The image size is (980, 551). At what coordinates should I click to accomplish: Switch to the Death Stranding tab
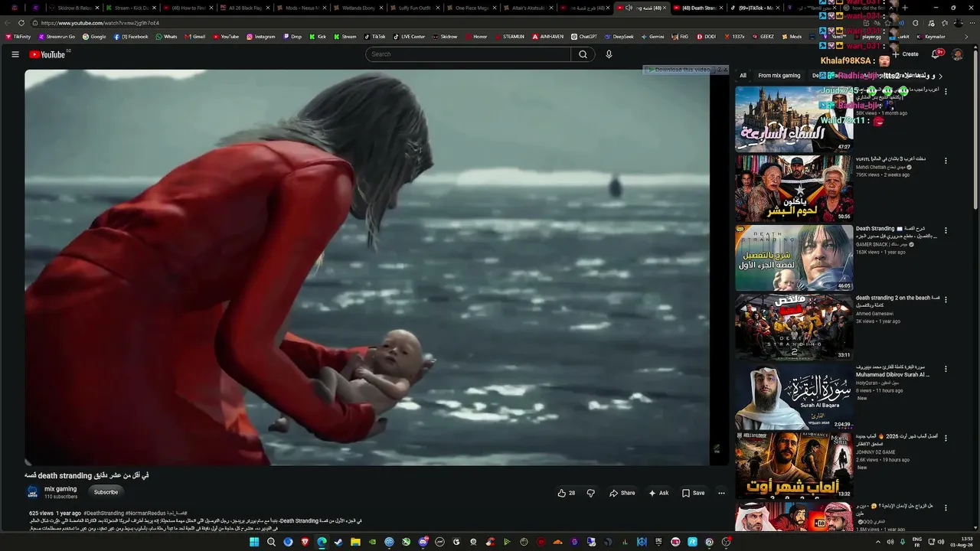pyautogui.click(x=698, y=8)
